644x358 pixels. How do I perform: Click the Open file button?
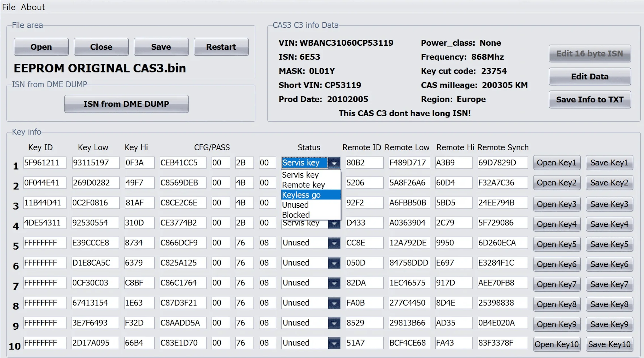(x=41, y=47)
